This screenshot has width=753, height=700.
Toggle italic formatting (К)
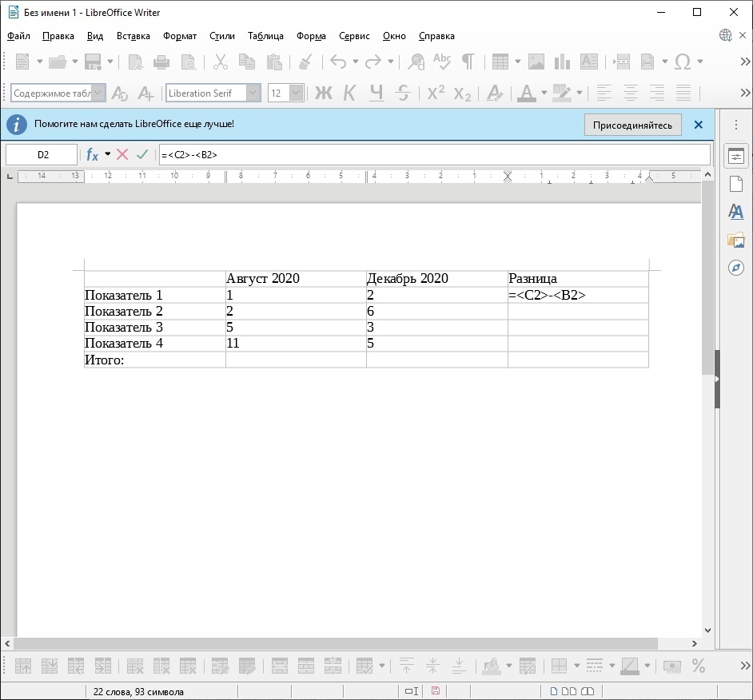pos(349,93)
